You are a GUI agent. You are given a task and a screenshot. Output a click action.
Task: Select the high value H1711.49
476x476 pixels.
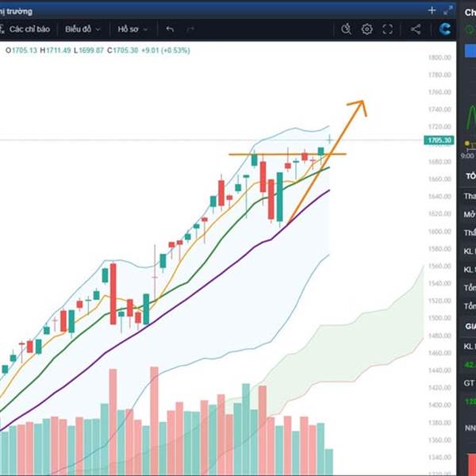pyautogui.click(x=56, y=51)
